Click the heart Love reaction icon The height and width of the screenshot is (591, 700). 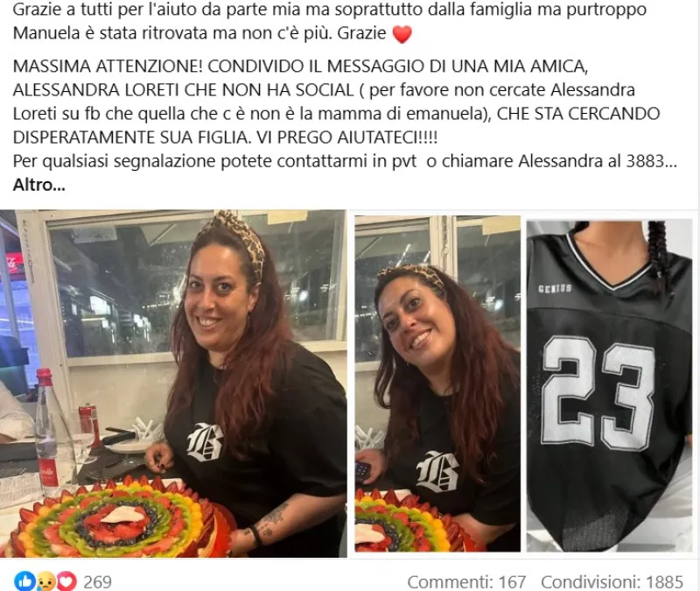coord(66,581)
